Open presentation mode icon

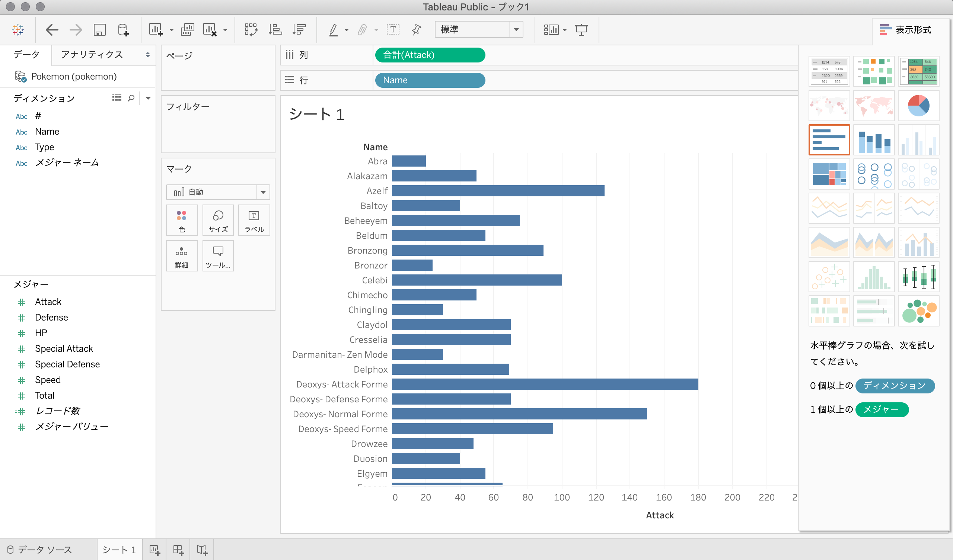point(581,29)
